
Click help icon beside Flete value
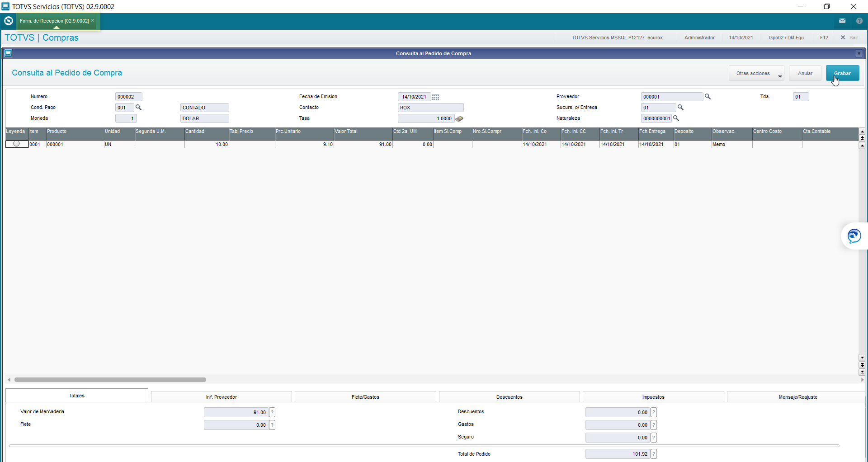click(272, 425)
